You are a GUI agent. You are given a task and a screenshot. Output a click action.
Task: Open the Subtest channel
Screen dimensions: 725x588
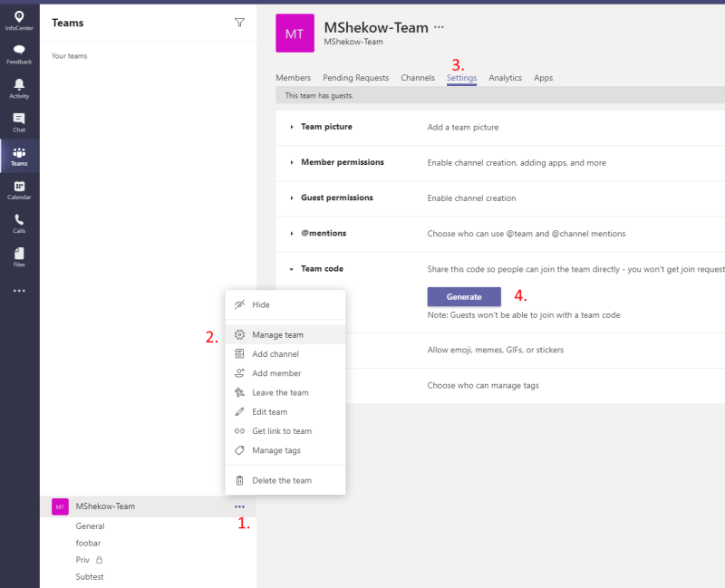pyautogui.click(x=89, y=576)
